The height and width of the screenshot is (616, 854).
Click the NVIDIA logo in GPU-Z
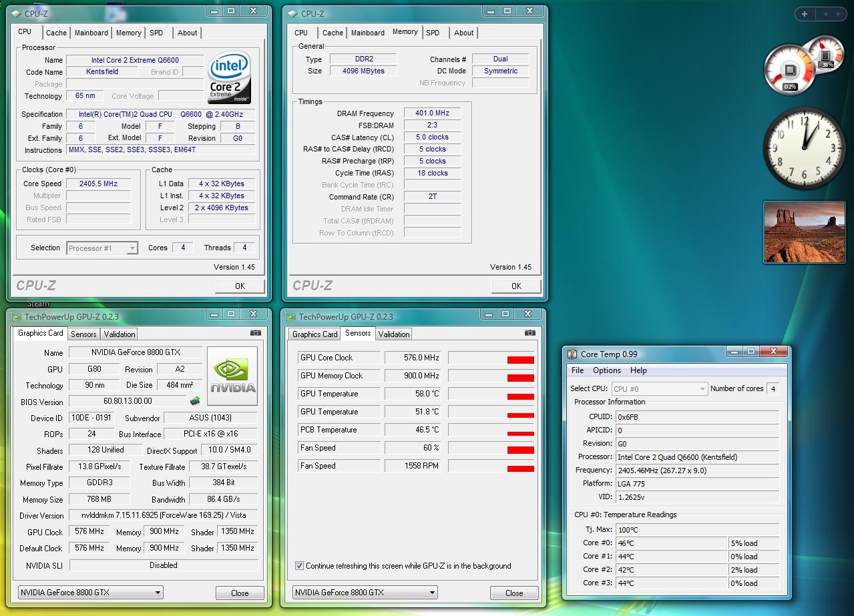point(232,376)
